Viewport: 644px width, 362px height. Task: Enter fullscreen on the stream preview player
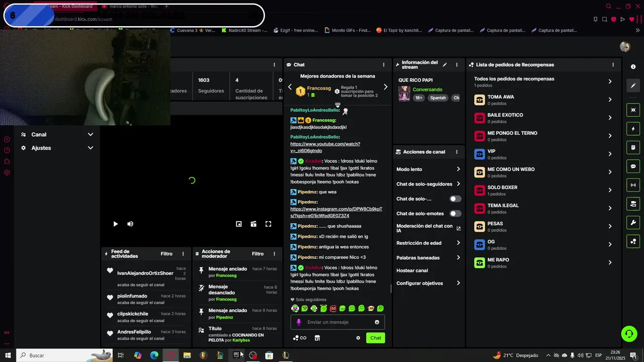click(x=268, y=224)
